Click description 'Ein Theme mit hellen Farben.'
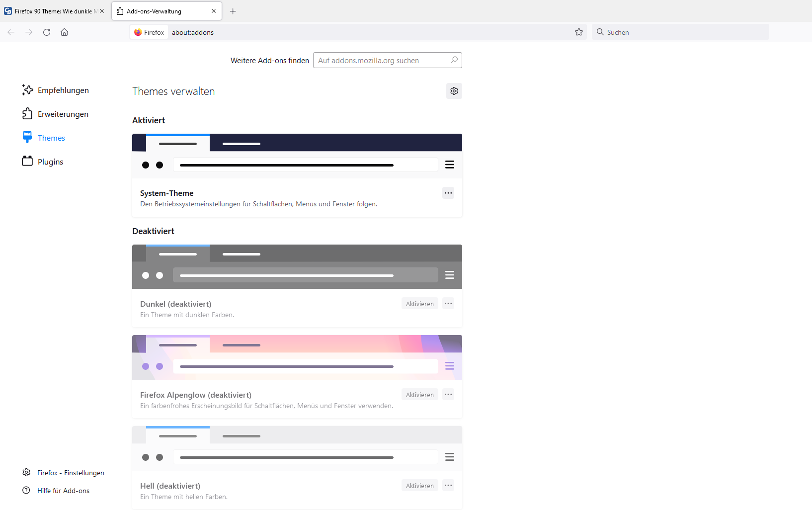 184,497
